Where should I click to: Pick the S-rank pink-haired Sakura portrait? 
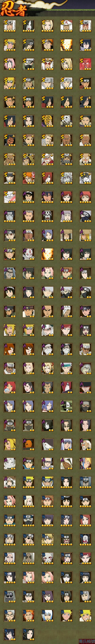[9, 64]
